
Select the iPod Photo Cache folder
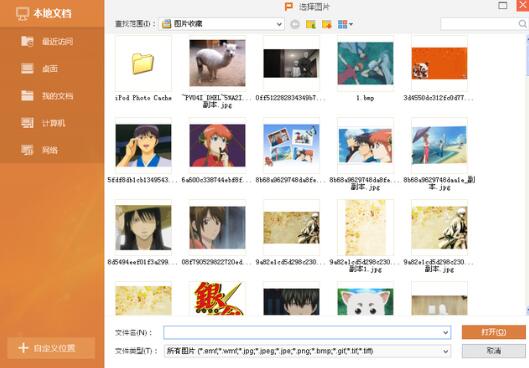point(143,63)
